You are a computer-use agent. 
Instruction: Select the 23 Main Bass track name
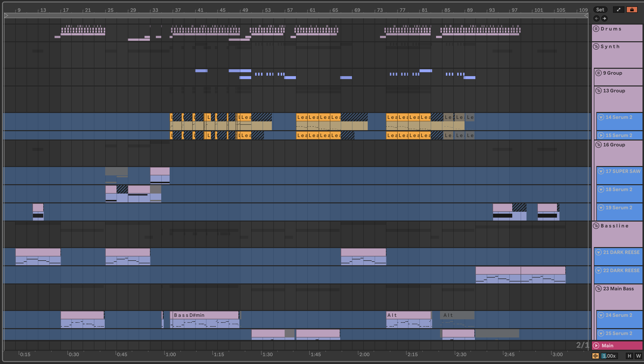618,289
